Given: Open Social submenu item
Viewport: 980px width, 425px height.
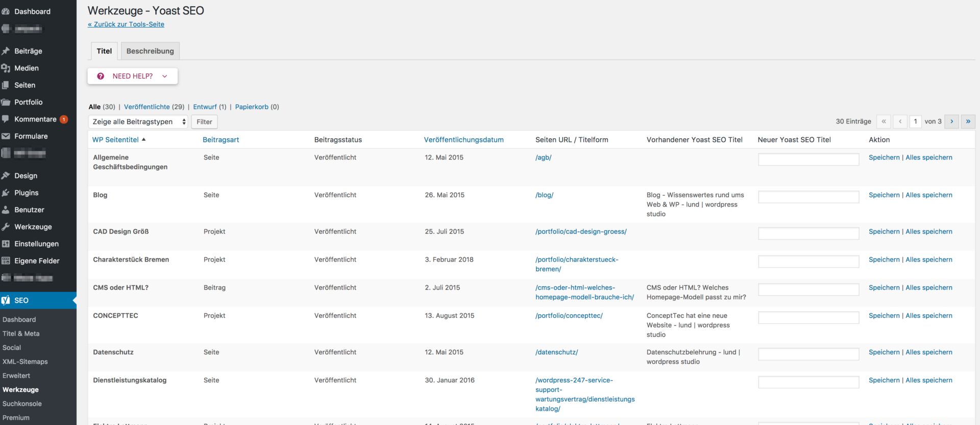Looking at the screenshot, I should (x=12, y=347).
